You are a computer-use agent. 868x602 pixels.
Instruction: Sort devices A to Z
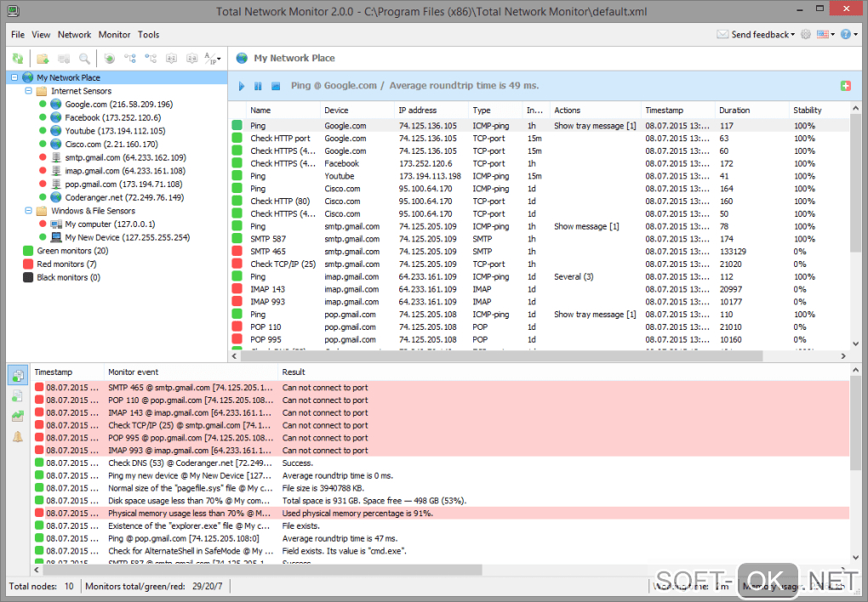click(172, 58)
